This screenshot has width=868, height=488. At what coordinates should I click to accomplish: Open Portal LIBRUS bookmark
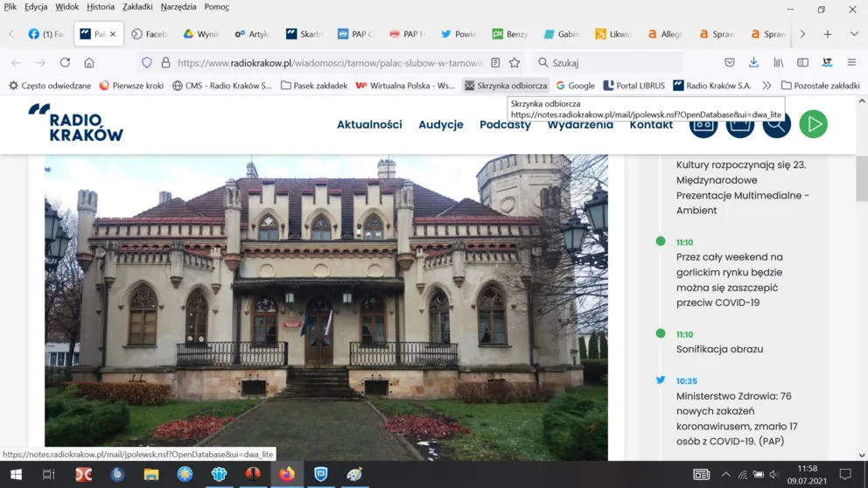pyautogui.click(x=633, y=85)
